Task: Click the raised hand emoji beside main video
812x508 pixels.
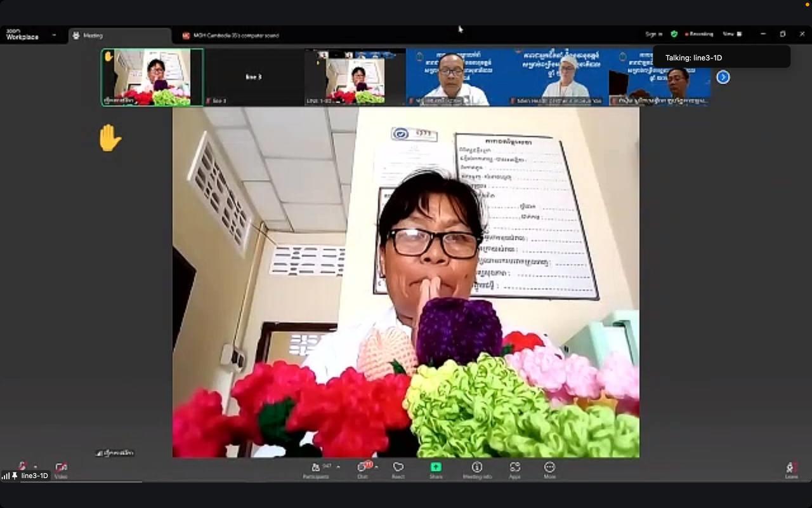Action: [x=109, y=138]
